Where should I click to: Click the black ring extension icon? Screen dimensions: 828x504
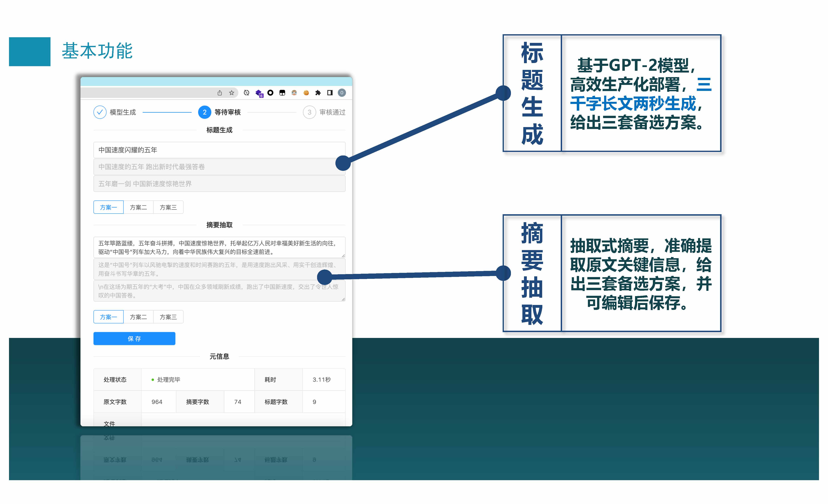tap(270, 93)
